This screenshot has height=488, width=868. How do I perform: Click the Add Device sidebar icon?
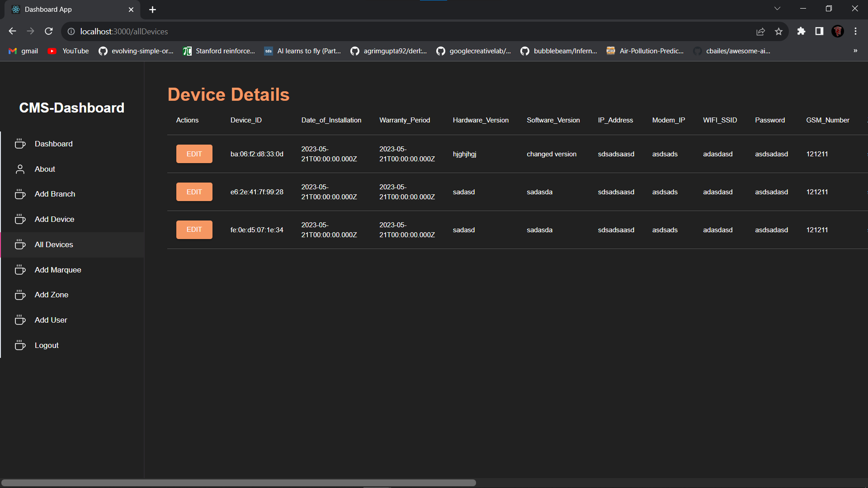click(20, 219)
